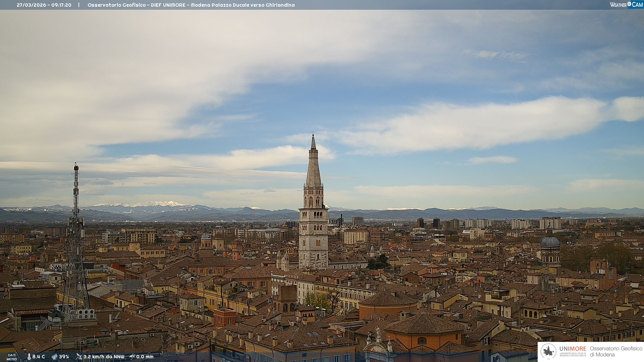Click the 0.0 mm rainfall value

[x=145, y=357]
